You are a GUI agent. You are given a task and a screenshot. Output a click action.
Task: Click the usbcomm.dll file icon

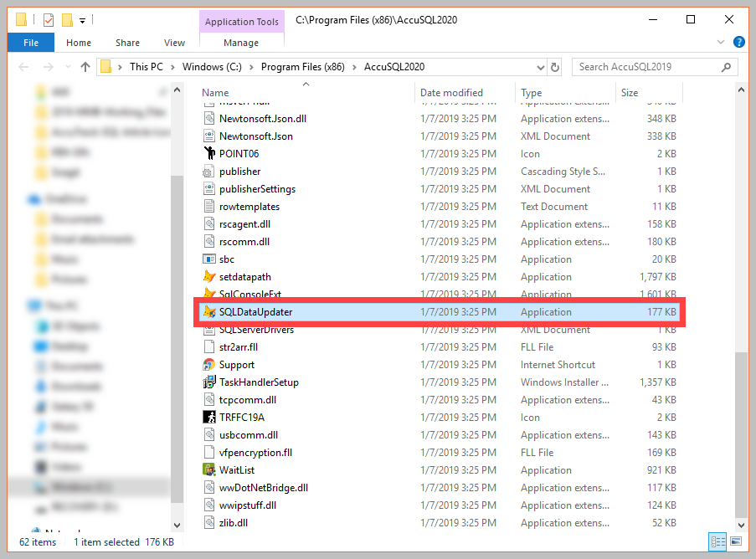coord(209,434)
